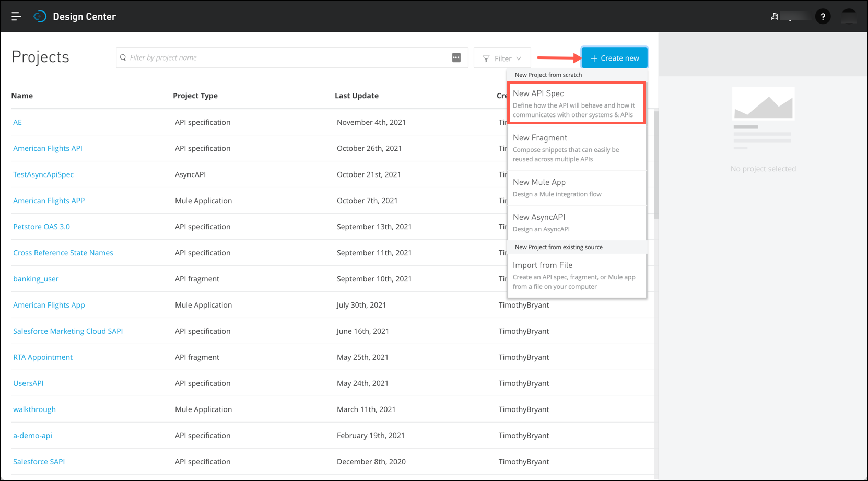Click the search magnifier icon
The image size is (868, 481).
point(123,57)
